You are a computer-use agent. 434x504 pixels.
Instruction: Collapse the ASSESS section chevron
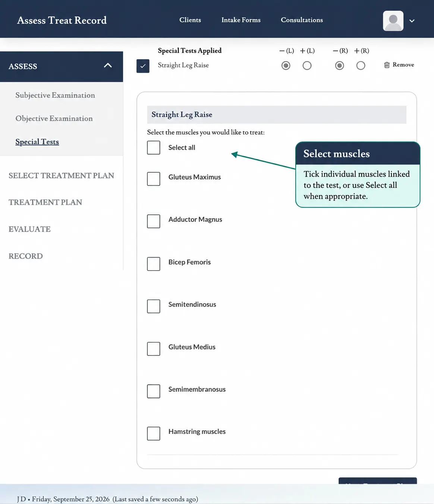click(108, 65)
